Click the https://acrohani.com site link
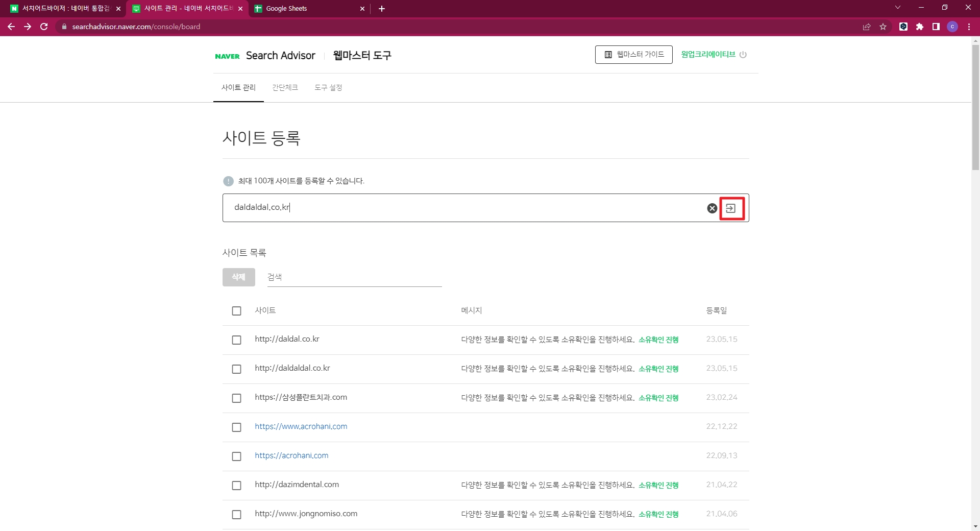 pos(291,455)
